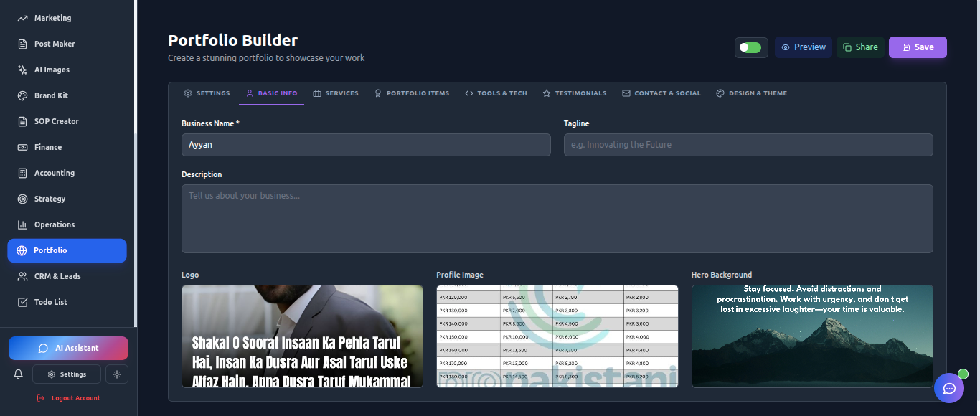Open the notifications bell
980x416 pixels.
(x=18, y=374)
